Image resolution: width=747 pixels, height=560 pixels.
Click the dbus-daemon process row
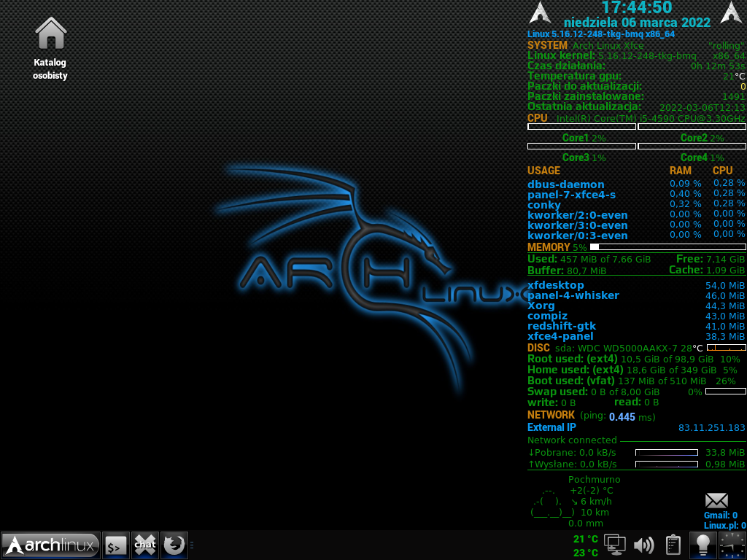click(x=636, y=184)
